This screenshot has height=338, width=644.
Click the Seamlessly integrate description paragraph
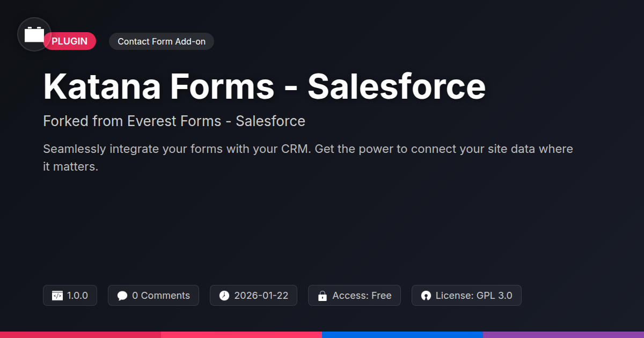[308, 157]
